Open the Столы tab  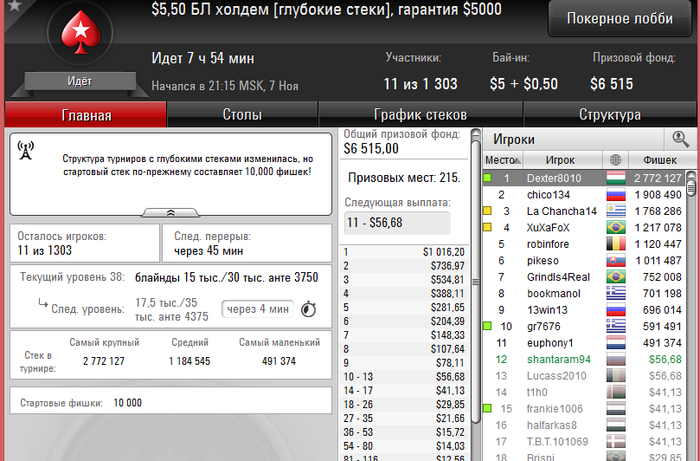coord(242,115)
